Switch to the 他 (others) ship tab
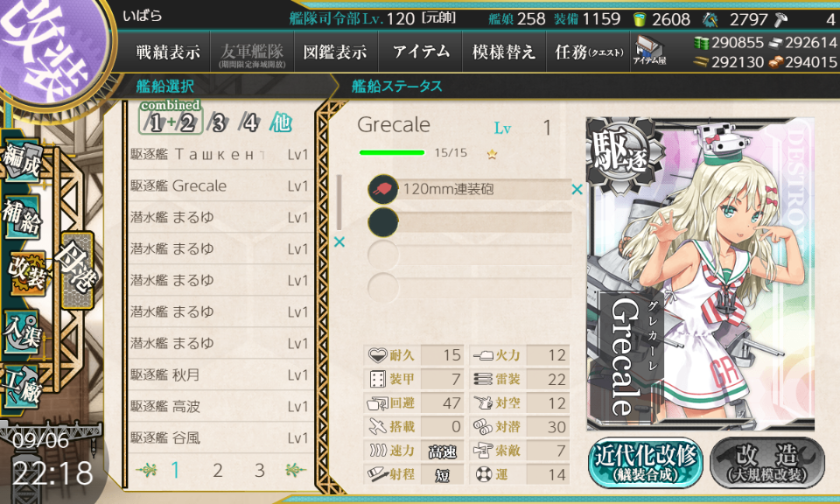 pyautogui.click(x=281, y=122)
